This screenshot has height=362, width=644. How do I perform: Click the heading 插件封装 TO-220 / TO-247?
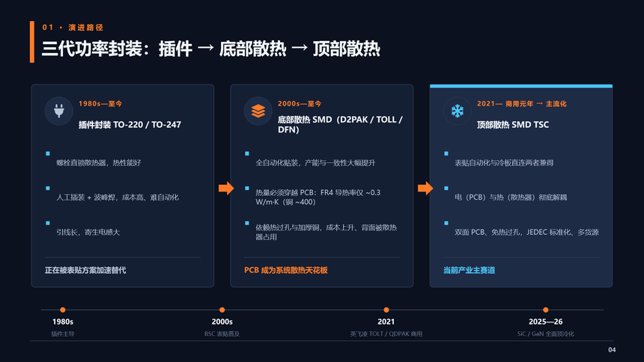[130, 125]
